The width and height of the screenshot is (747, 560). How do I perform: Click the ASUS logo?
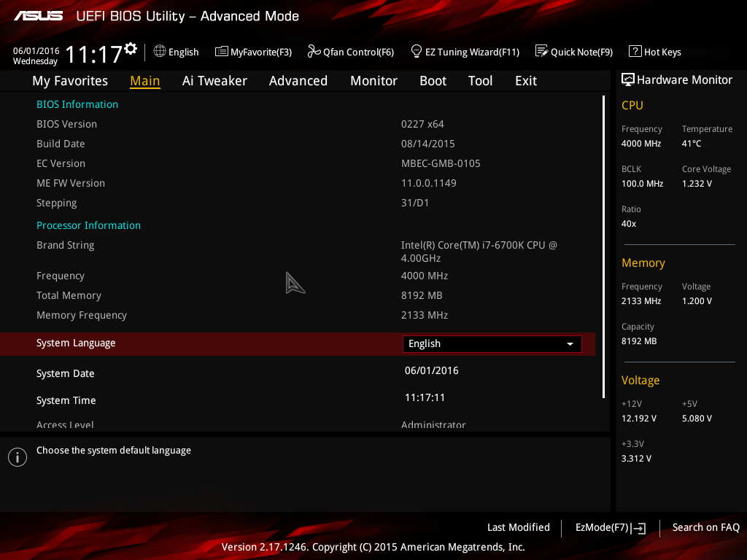pos(39,16)
